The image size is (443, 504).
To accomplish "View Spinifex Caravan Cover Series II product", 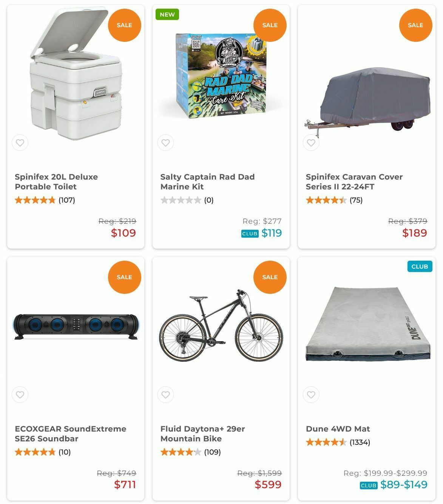I will point(354,182).
